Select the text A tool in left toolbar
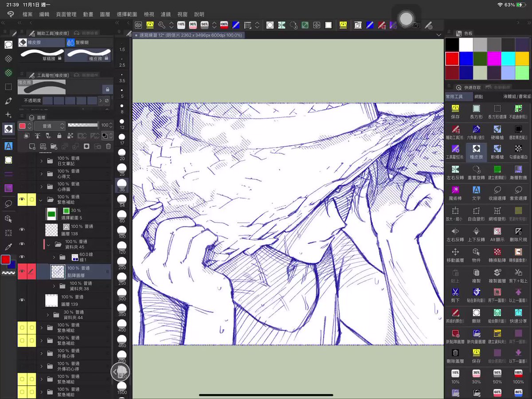Image resolution: width=532 pixels, height=399 pixels. coord(8,145)
